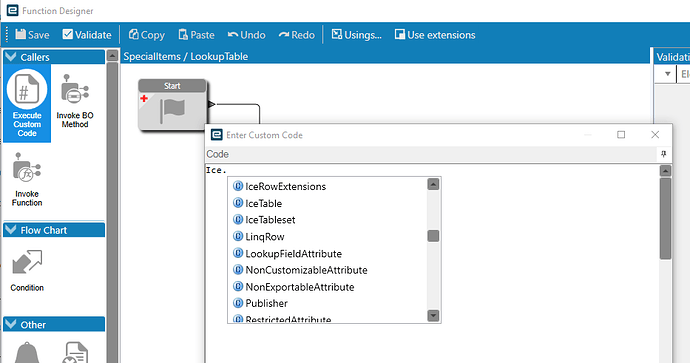Copy selection using the Copy toolbar button

tap(147, 35)
